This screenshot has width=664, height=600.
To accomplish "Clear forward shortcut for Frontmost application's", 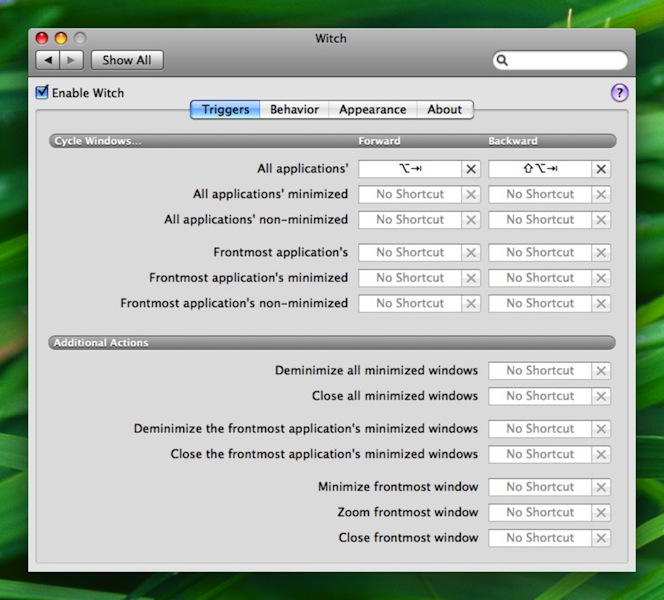I will pos(471,253).
